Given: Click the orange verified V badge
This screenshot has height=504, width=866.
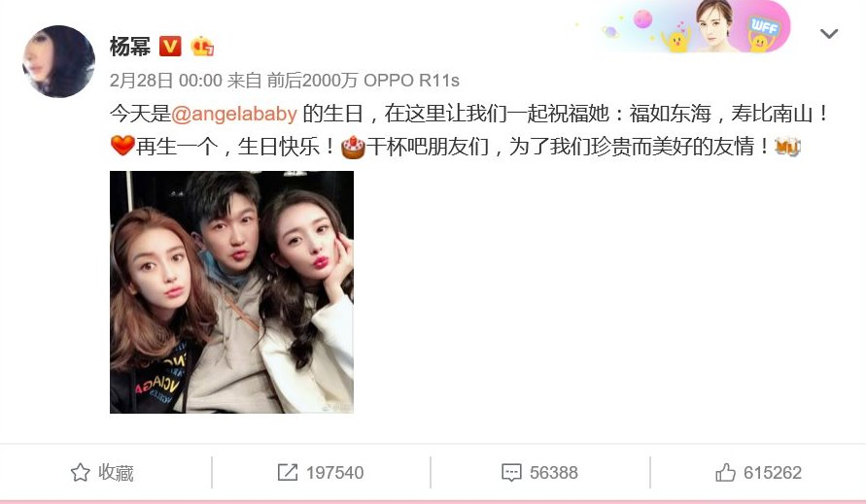Looking at the screenshot, I should (x=170, y=46).
